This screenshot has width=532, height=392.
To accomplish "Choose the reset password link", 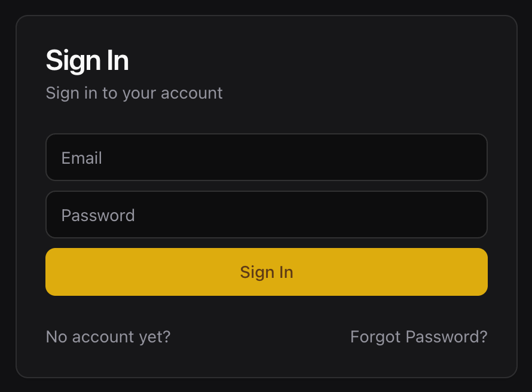I will pyautogui.click(x=418, y=337).
